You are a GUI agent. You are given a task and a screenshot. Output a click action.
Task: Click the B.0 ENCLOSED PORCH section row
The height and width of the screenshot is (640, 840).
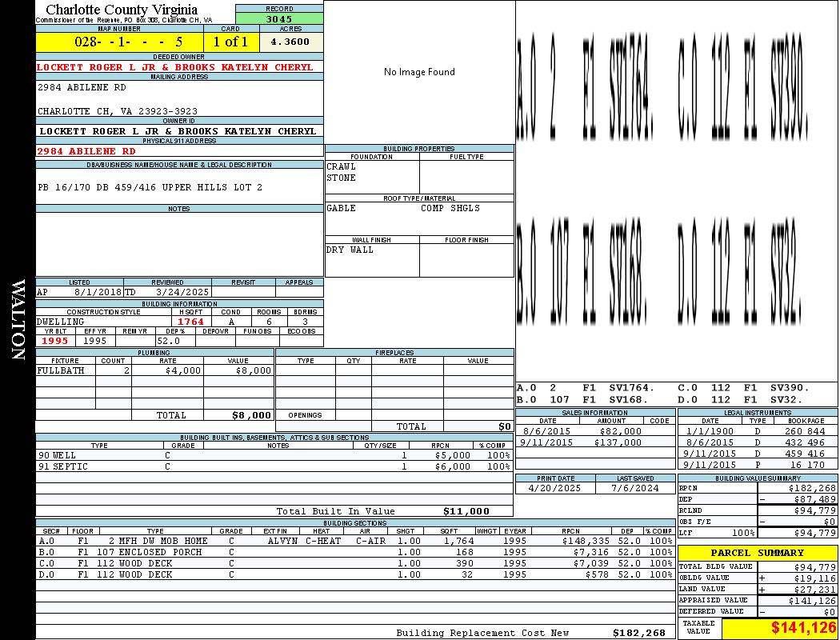click(355, 552)
